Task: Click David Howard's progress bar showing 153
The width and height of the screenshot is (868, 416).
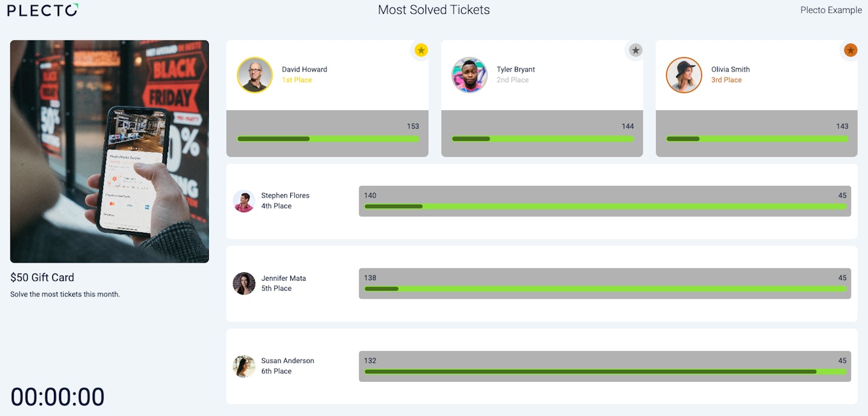Action: pos(328,138)
